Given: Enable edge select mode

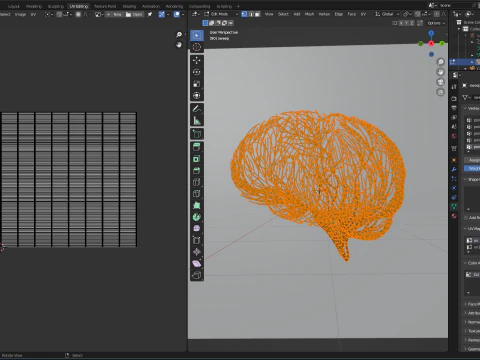Looking at the screenshot, I should (x=251, y=14).
